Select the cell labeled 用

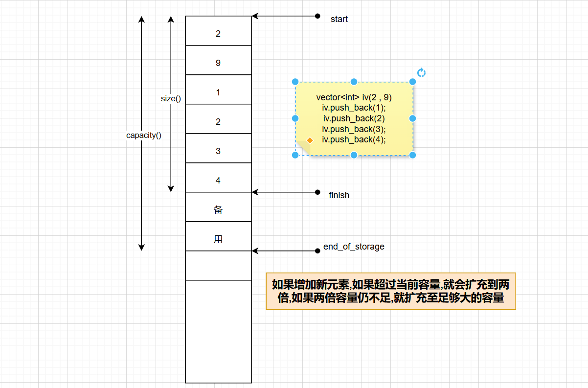point(218,236)
